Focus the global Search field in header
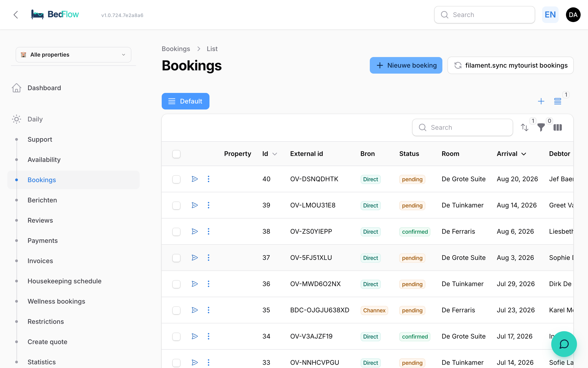The image size is (588, 368). click(x=484, y=15)
